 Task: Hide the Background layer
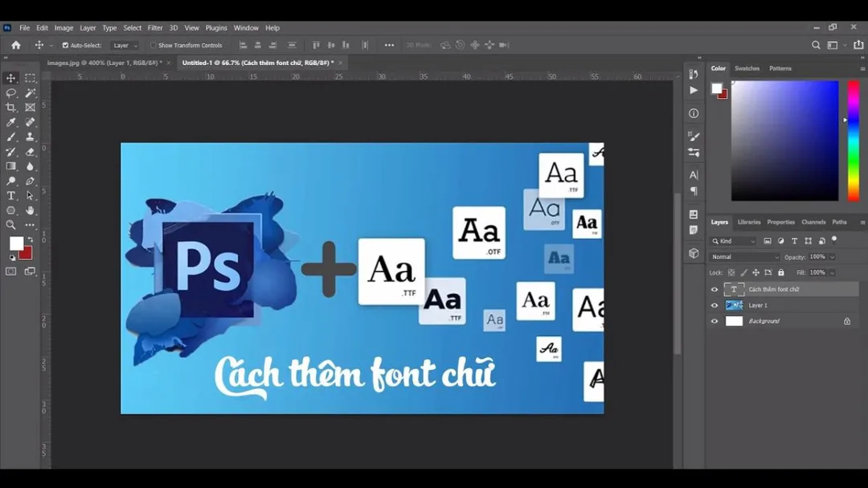click(714, 321)
